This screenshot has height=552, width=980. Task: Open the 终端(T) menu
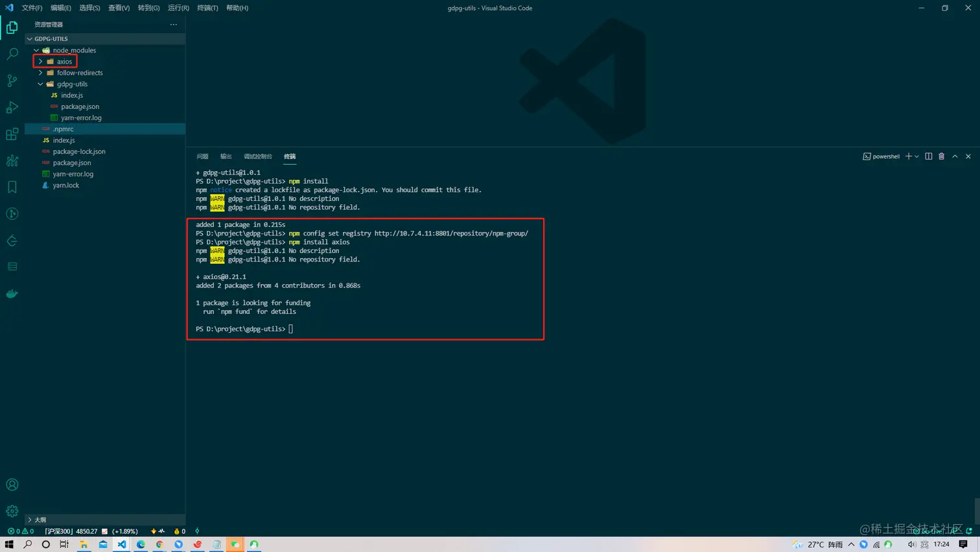point(207,8)
